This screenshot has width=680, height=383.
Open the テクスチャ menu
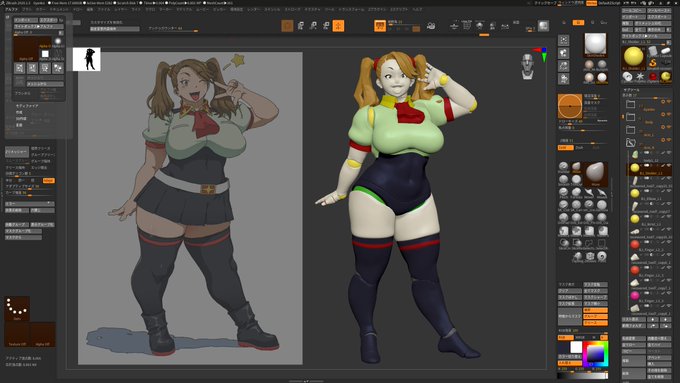pos(312,9)
